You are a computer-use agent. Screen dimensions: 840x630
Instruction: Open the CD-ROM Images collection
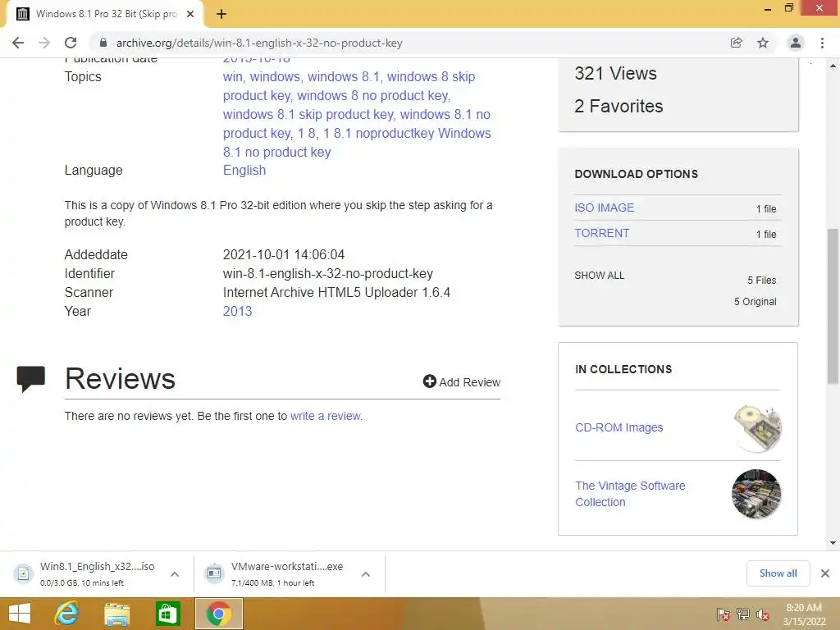click(x=619, y=427)
